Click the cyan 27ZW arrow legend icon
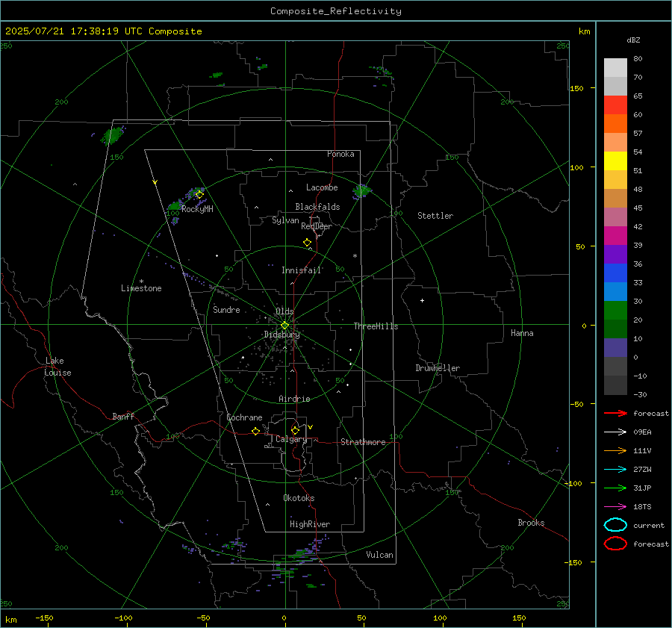This screenshot has width=672, height=628. tap(615, 470)
